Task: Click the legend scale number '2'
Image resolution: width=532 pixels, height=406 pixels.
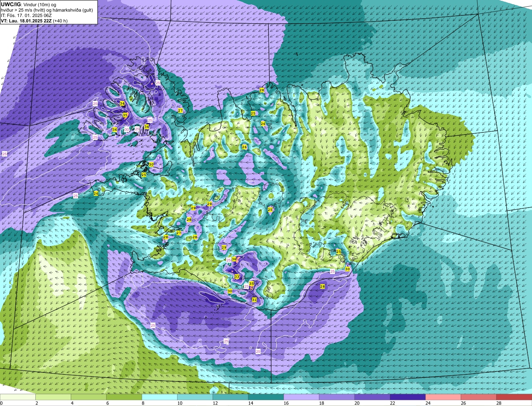Action: point(37,403)
